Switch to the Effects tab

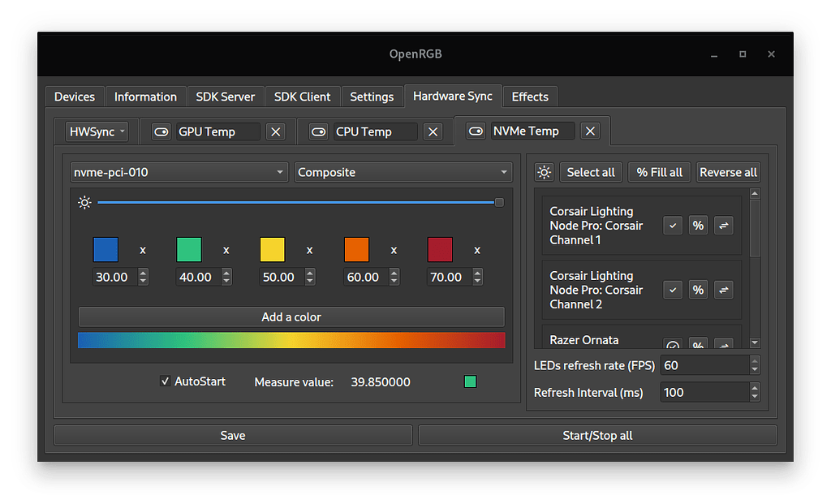click(x=530, y=96)
